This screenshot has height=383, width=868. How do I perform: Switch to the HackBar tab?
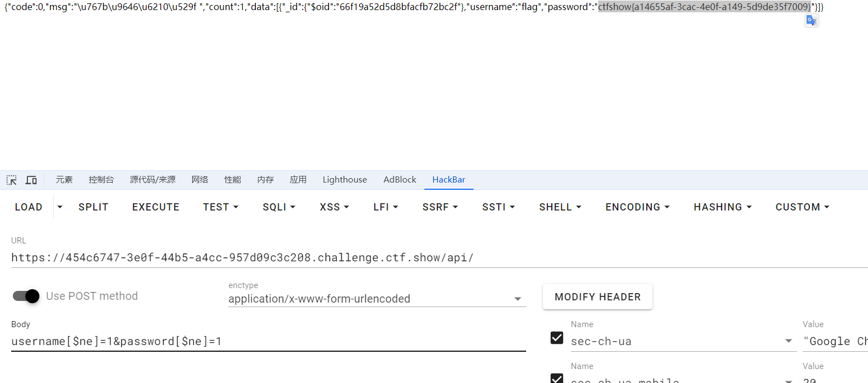point(449,180)
